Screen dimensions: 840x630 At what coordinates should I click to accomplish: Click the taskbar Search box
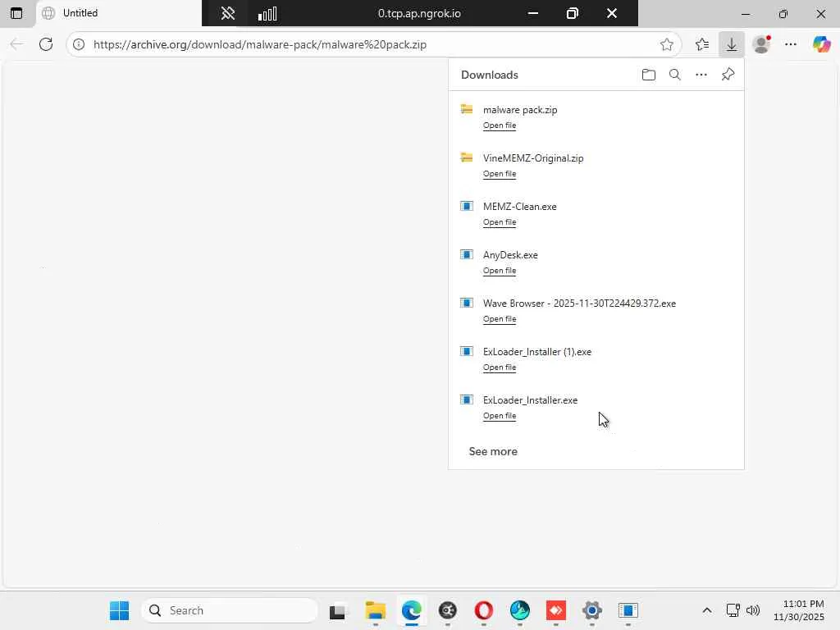pyautogui.click(x=230, y=610)
